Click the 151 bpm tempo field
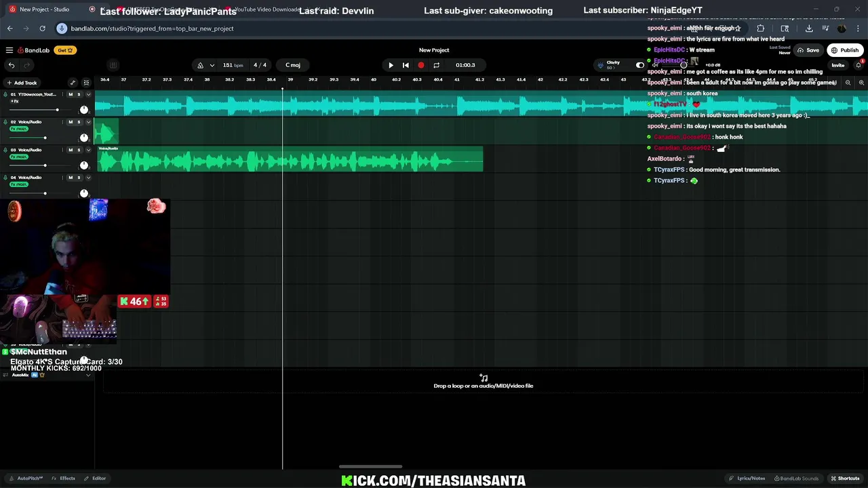 pyautogui.click(x=233, y=65)
